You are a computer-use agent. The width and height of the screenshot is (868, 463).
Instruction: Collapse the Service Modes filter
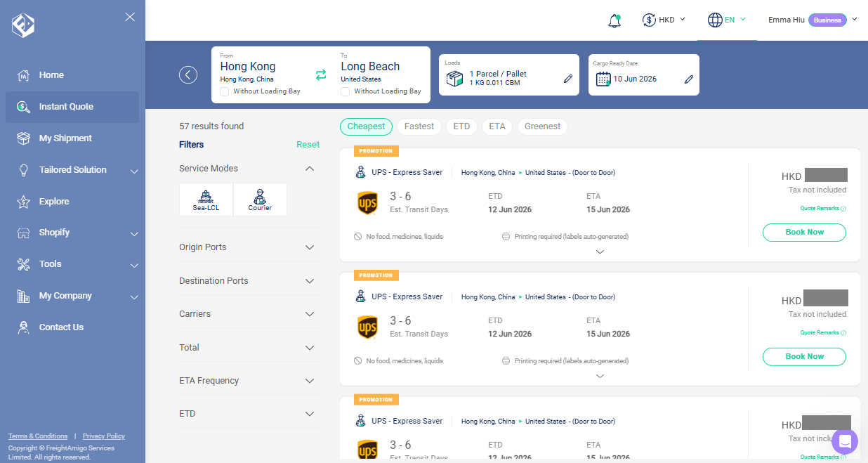point(310,169)
